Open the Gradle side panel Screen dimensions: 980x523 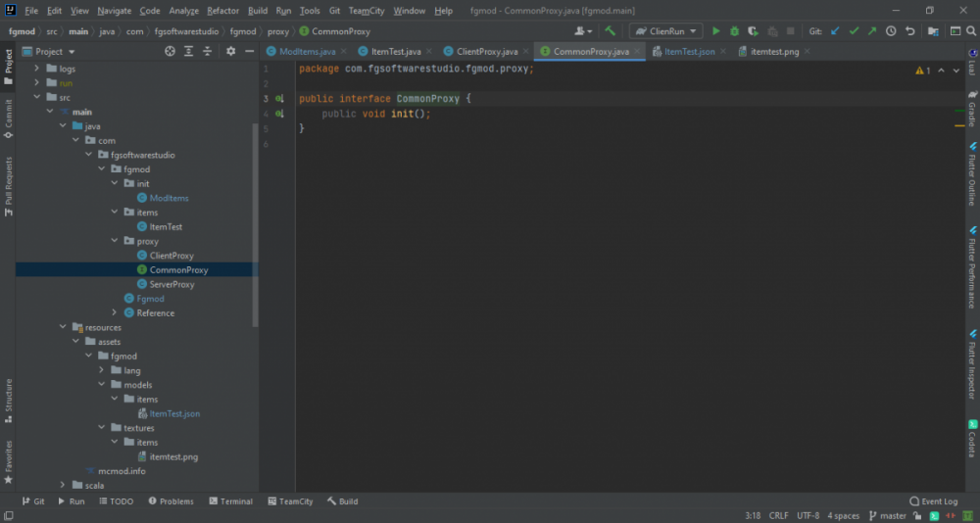[972, 109]
